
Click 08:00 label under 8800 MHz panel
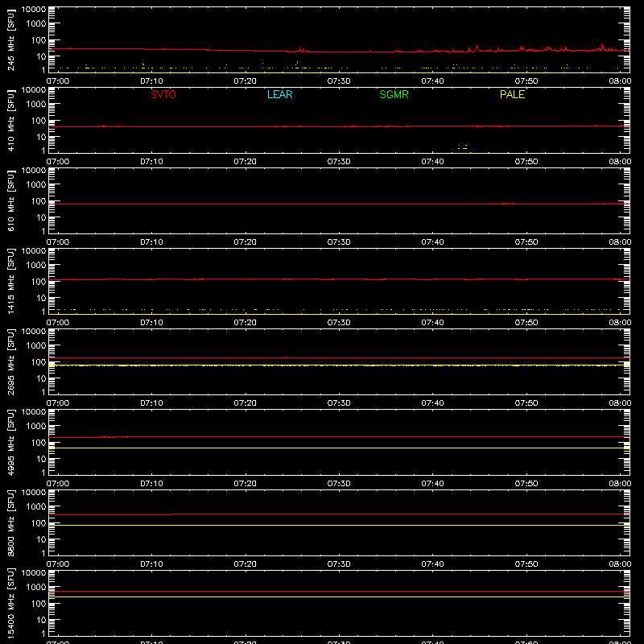(620, 564)
